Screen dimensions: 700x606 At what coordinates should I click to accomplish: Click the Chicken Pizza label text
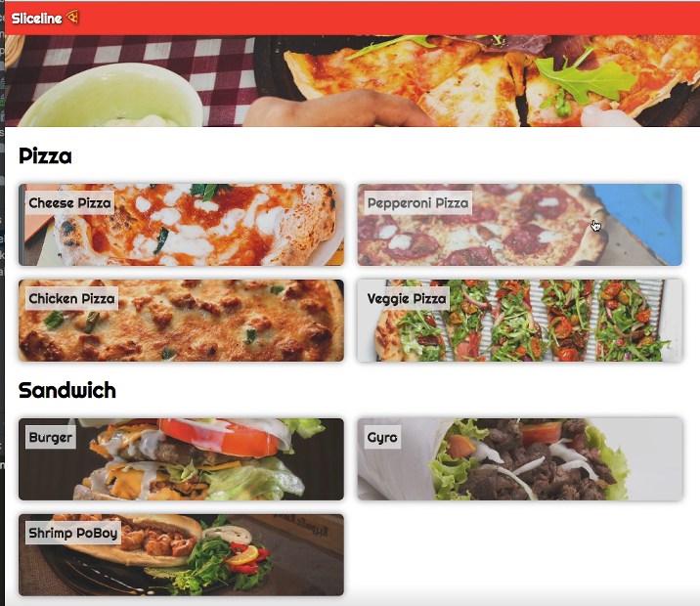[71, 298]
